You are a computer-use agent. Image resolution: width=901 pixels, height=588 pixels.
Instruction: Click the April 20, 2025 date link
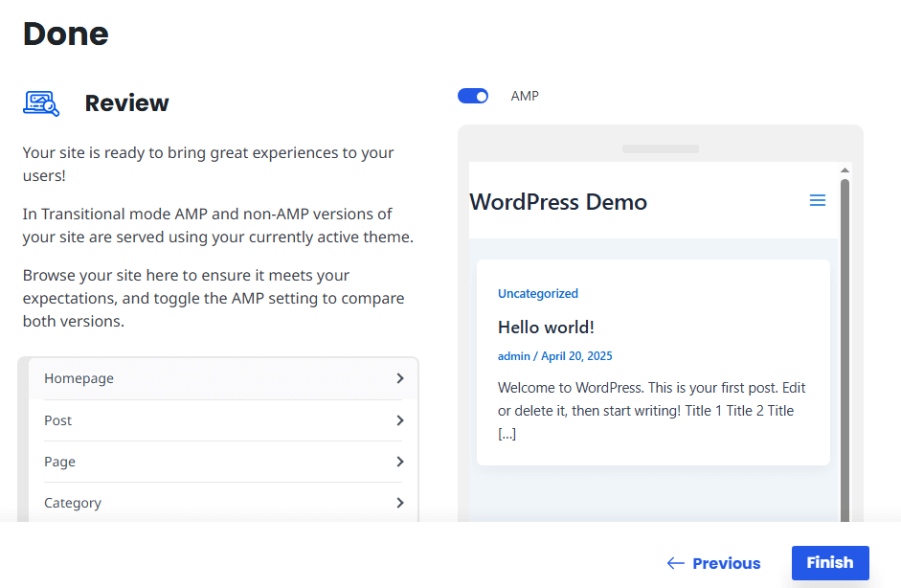click(x=576, y=356)
